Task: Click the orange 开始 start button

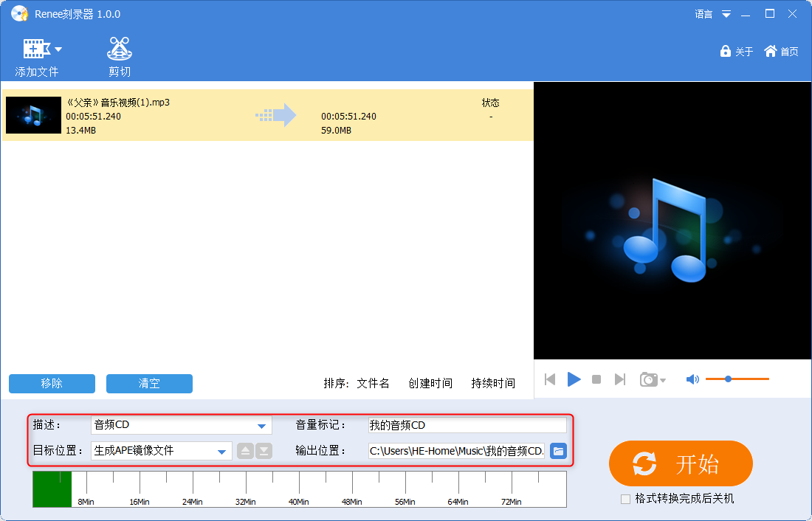Action: [x=680, y=463]
